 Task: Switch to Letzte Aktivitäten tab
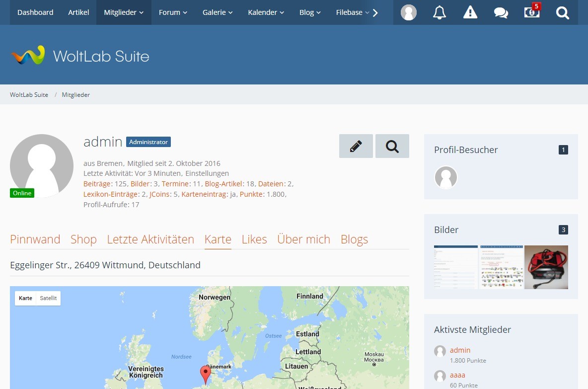(x=151, y=239)
